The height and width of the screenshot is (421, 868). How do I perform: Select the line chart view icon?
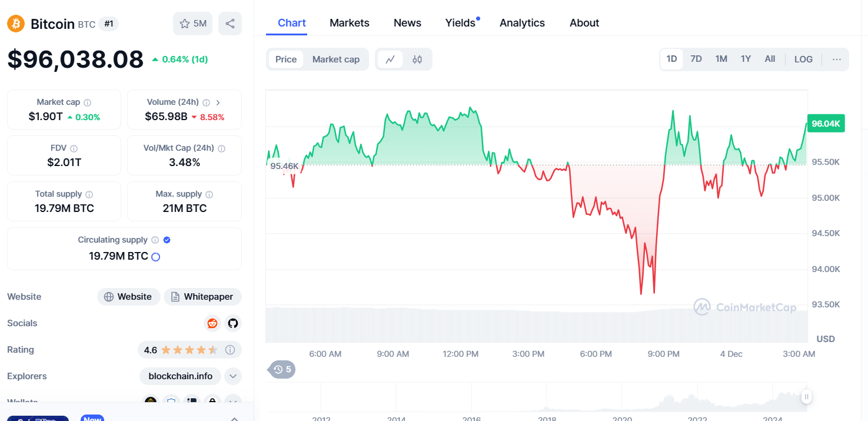click(x=390, y=59)
